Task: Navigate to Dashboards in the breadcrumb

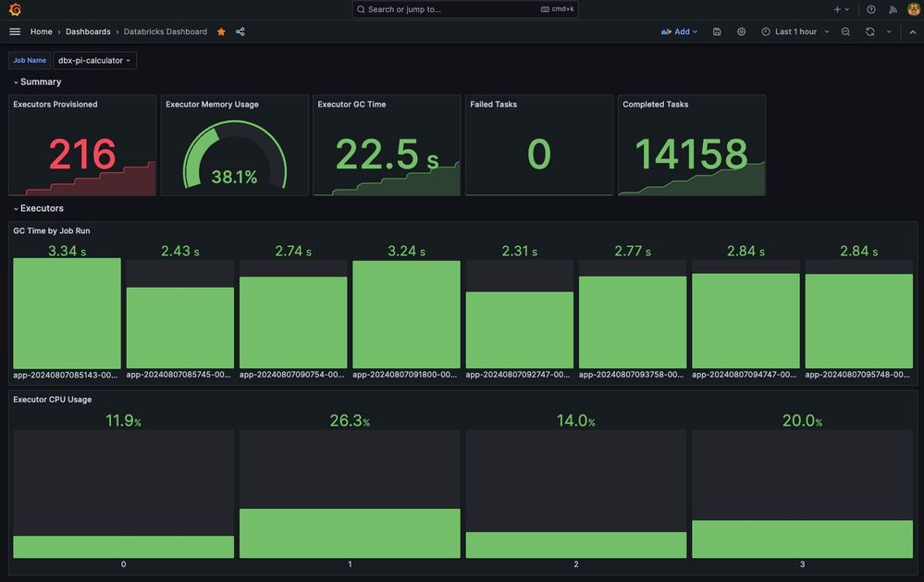Action: 88,31
